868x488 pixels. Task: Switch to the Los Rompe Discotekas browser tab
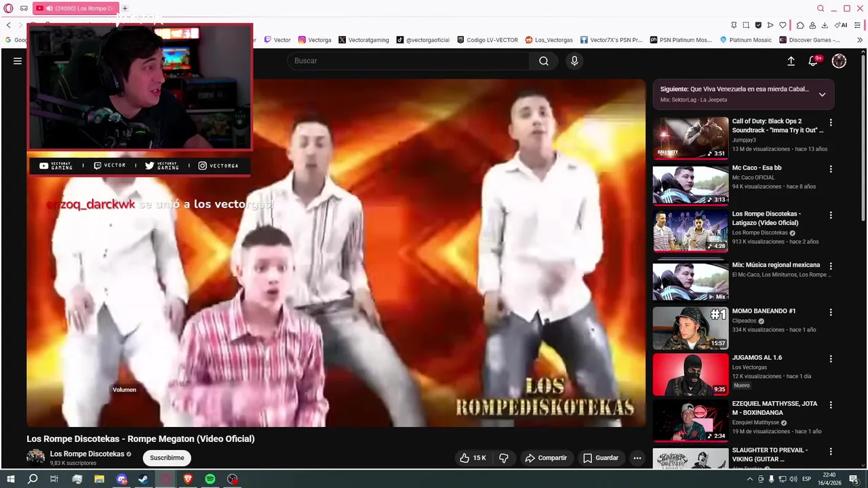tap(76, 8)
